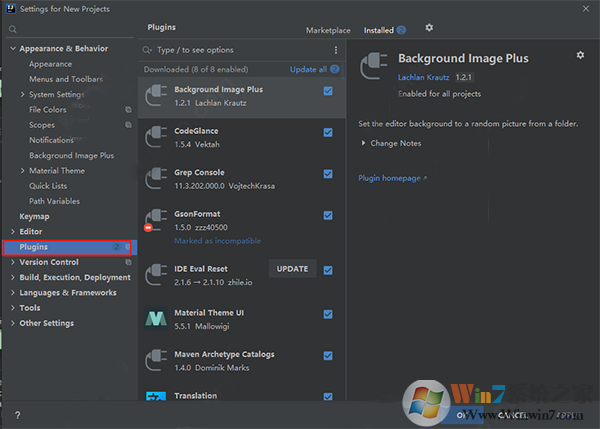Click the GsonFormat incompatible plugin icon
Image resolution: width=600 pixels, height=429 pixels.
[155, 220]
